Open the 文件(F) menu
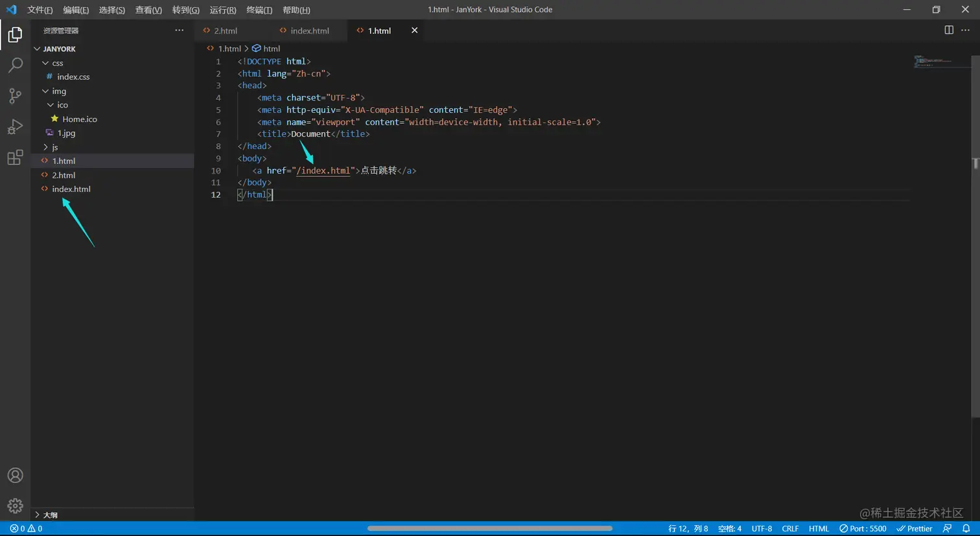 (x=40, y=10)
